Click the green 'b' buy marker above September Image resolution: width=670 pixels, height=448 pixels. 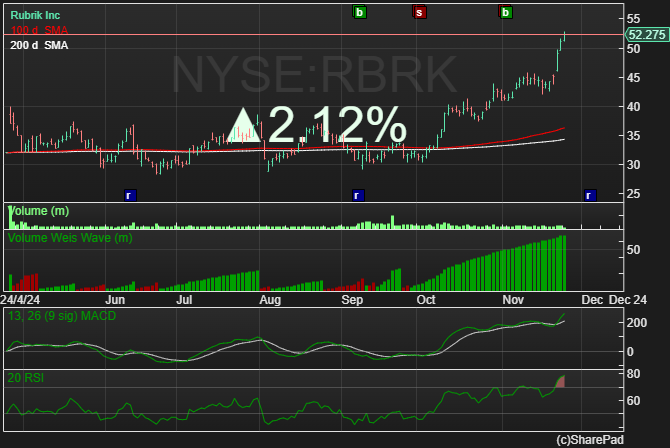point(359,12)
